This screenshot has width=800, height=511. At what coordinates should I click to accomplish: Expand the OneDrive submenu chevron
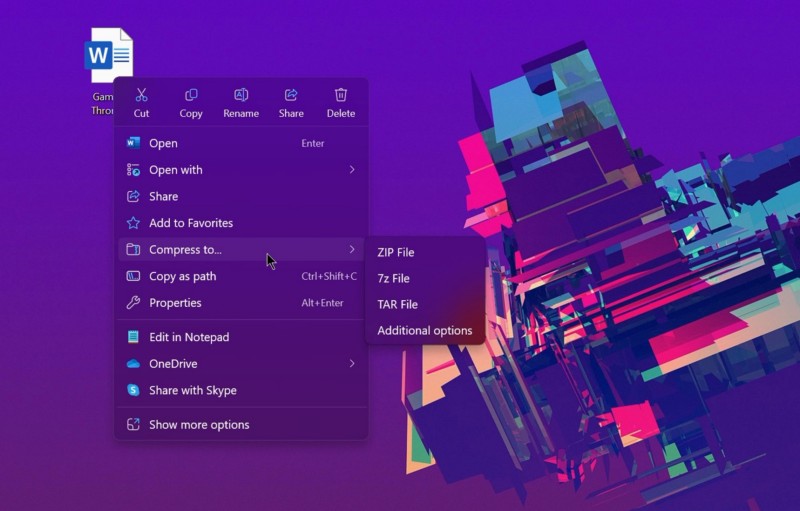[x=352, y=363]
